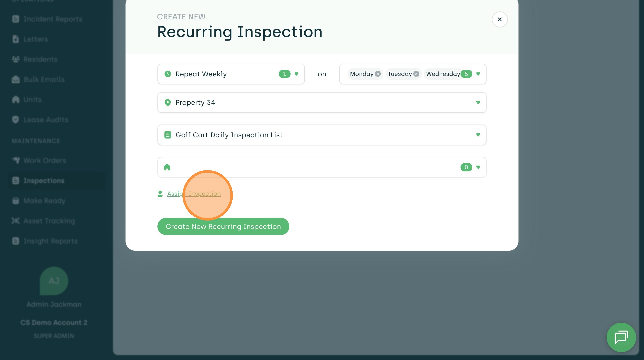Click the AJ user avatar

[x=54, y=281]
